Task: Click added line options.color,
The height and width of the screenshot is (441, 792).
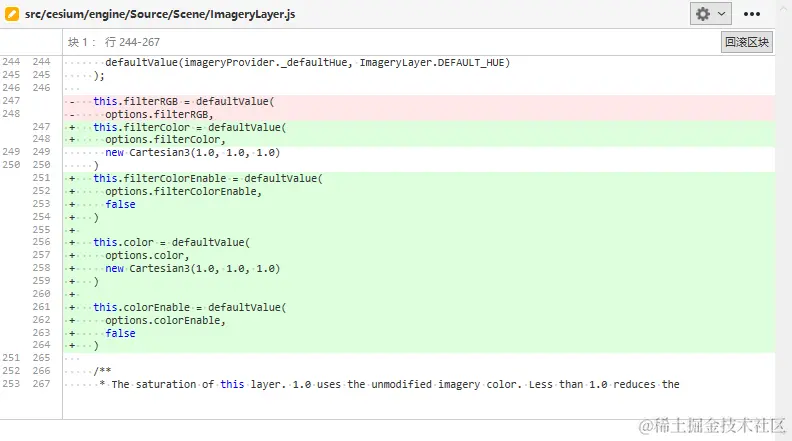Action: 147,256
